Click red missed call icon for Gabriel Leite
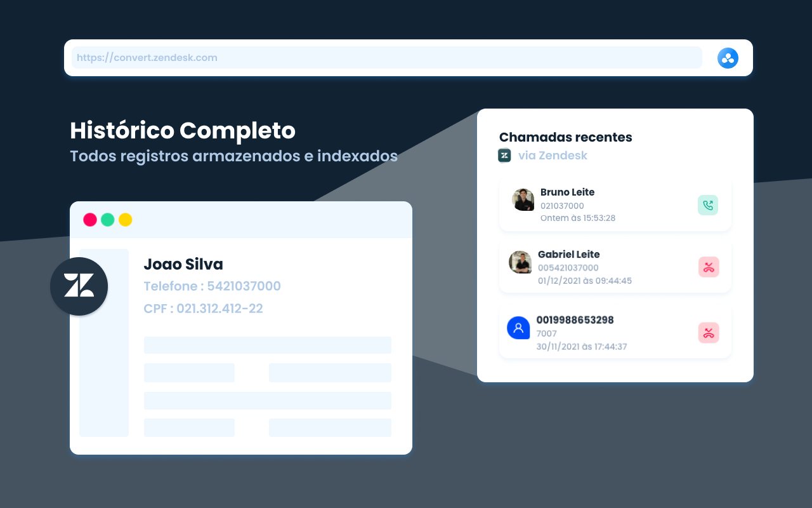Screen dimensions: 812x508 (x=709, y=267)
